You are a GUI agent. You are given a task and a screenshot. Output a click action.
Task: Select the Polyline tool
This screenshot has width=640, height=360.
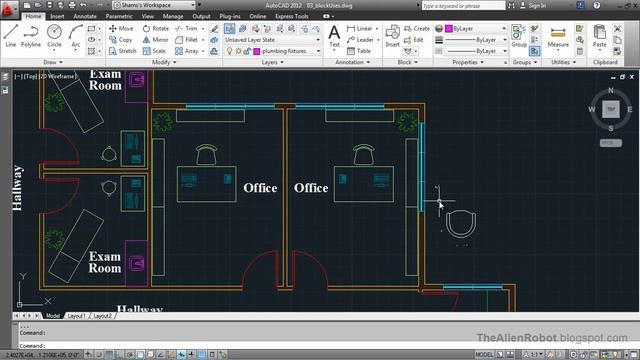pyautogui.click(x=31, y=36)
